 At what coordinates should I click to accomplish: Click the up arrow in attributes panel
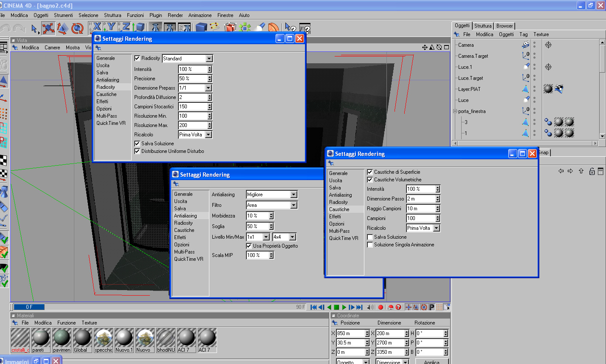[581, 171]
